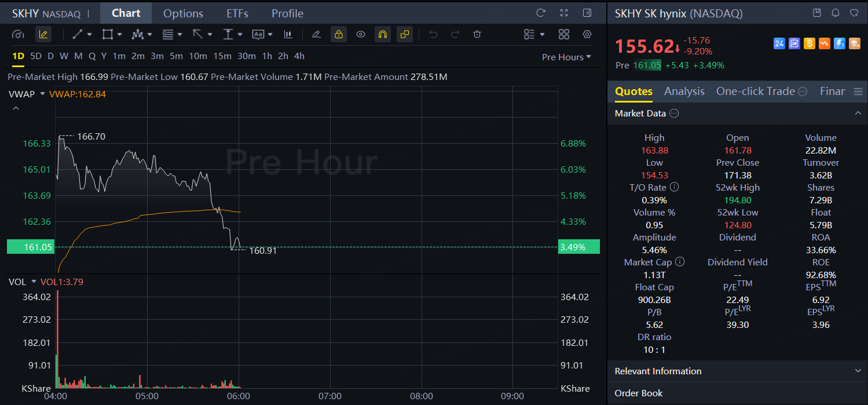Click the side panel collapse icon

click(587, 13)
